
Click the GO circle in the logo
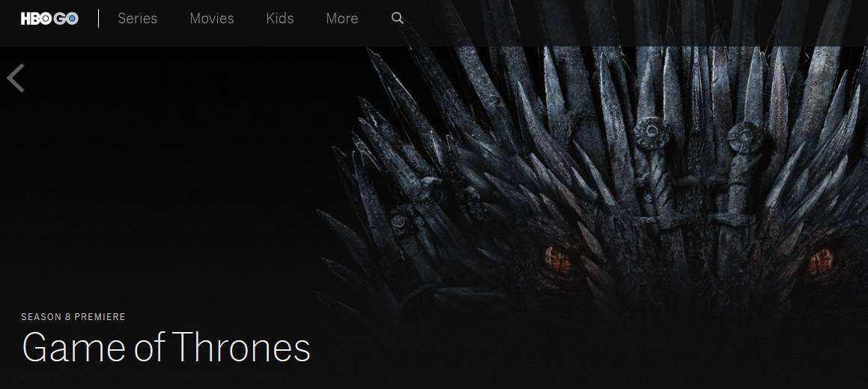point(66,19)
